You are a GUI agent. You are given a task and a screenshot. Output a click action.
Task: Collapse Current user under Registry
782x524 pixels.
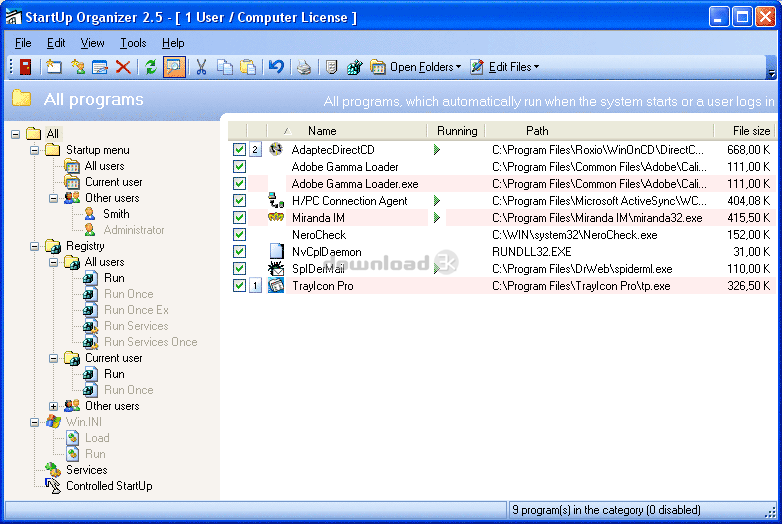coord(53,358)
